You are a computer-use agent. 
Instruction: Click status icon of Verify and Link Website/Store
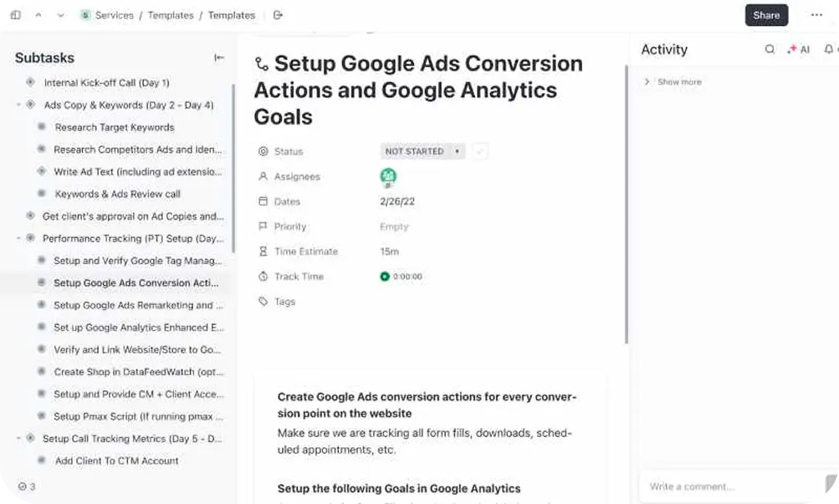tap(41, 349)
